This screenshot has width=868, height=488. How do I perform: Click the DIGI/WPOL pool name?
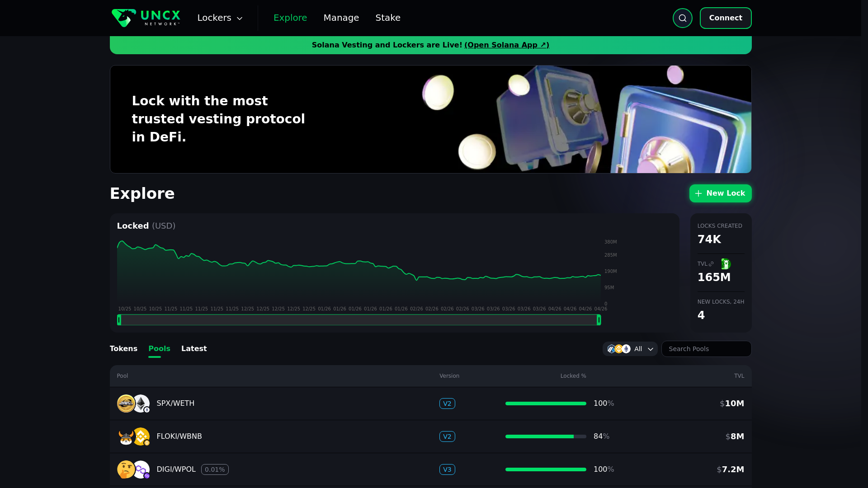click(x=176, y=469)
